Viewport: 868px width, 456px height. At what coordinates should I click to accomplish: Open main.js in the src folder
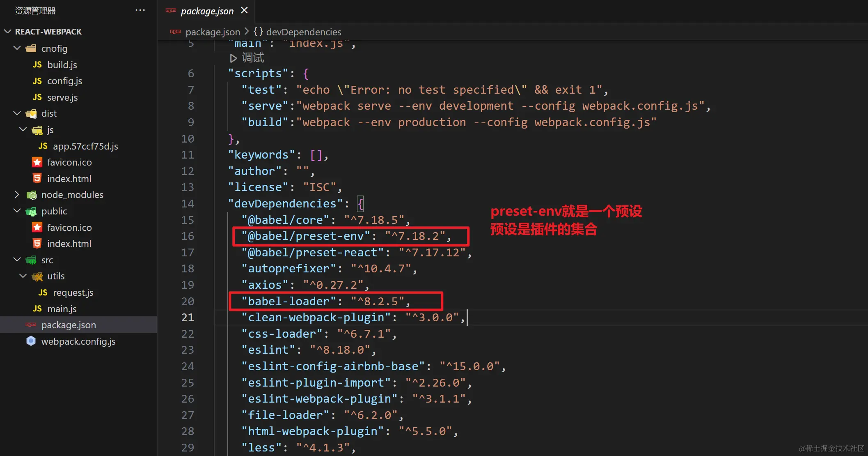(x=62, y=309)
